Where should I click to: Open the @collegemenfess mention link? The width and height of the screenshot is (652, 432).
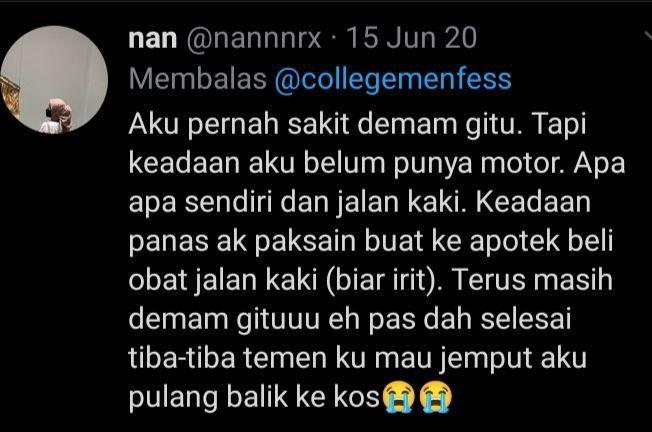[393, 79]
